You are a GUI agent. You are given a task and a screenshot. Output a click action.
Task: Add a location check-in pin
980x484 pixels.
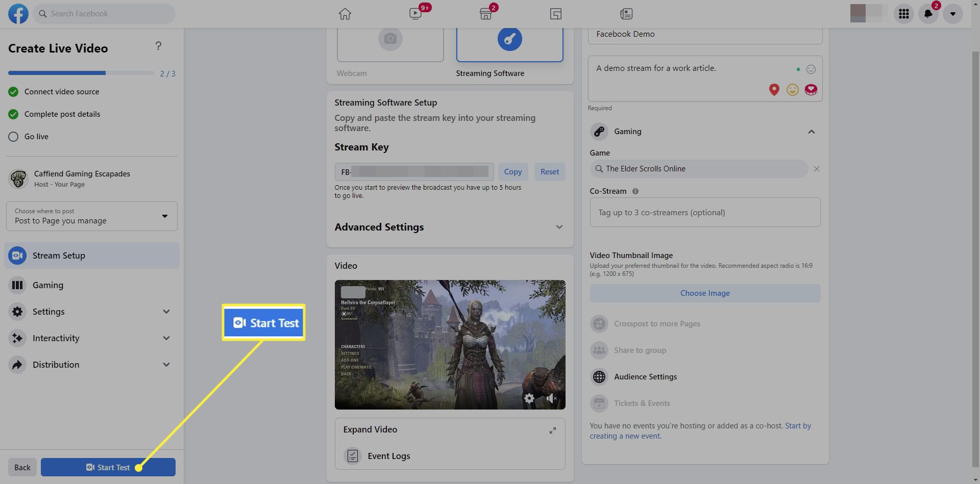(774, 90)
